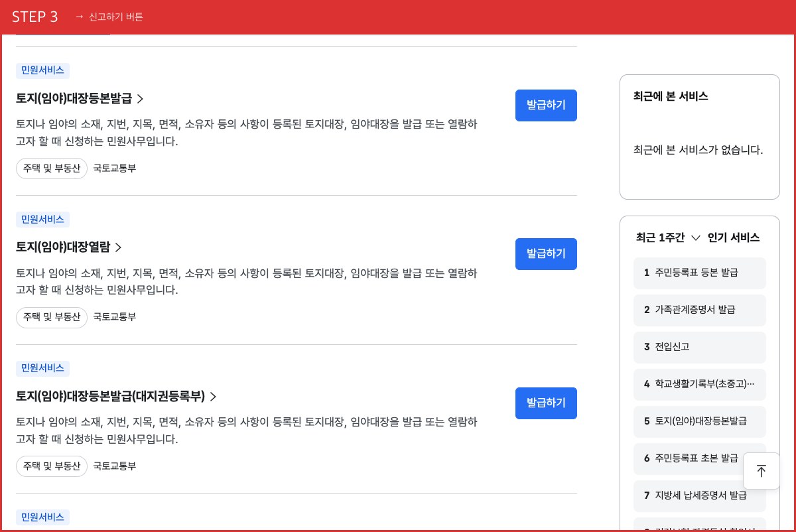796x532 pixels.
Task: Select popular service 1 주민등록표 등본 발급
Action: tap(700, 273)
